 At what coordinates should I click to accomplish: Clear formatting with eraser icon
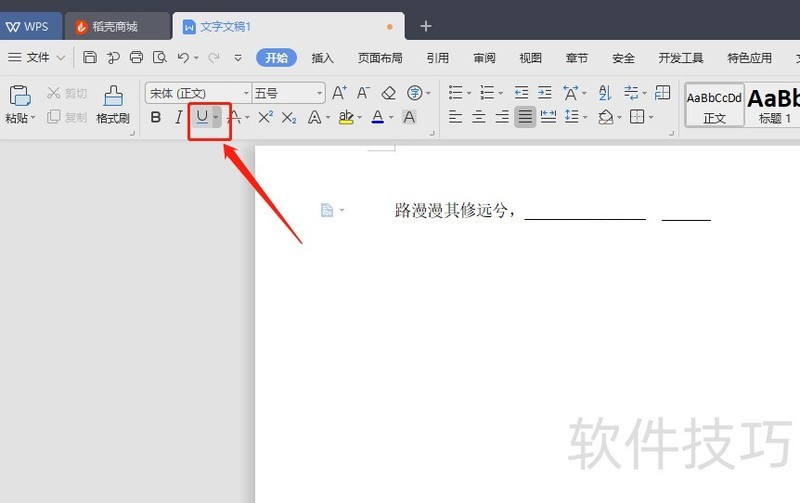click(389, 93)
